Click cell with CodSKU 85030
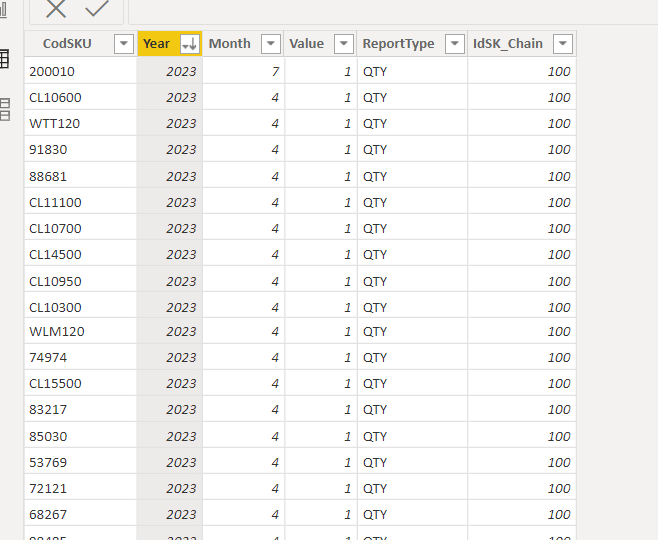This screenshot has height=540, width=658. 81,436
